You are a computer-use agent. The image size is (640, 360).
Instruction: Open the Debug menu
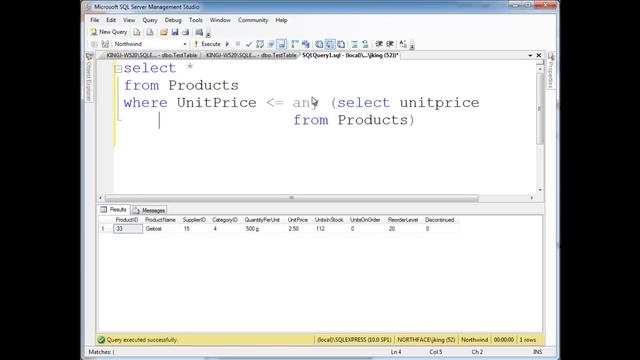coord(173,20)
